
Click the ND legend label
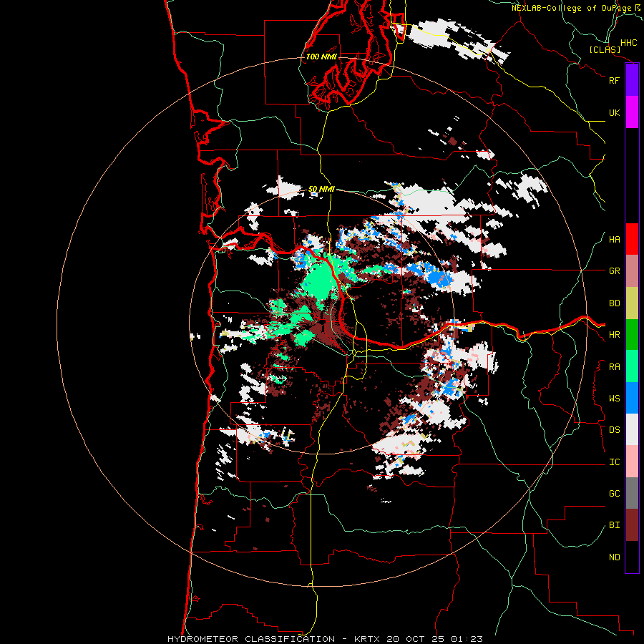tap(614, 557)
